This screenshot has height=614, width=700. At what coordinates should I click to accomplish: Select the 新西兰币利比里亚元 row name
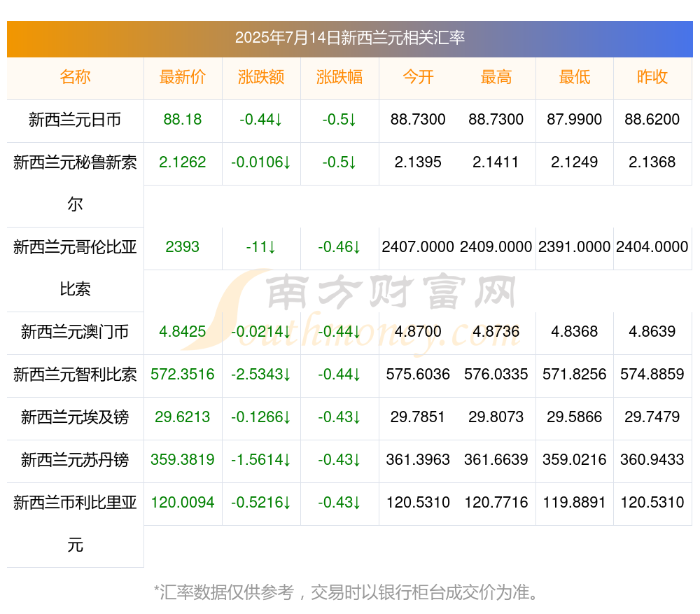click(75, 524)
